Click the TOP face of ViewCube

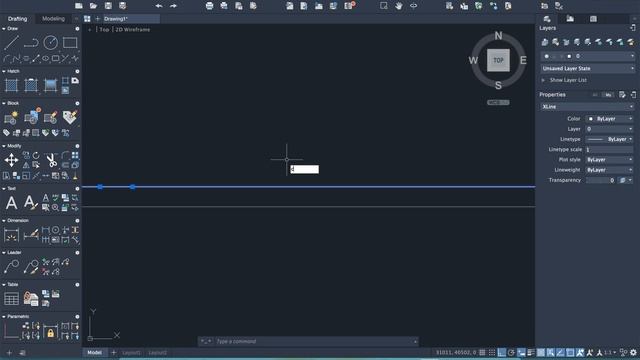click(498, 60)
